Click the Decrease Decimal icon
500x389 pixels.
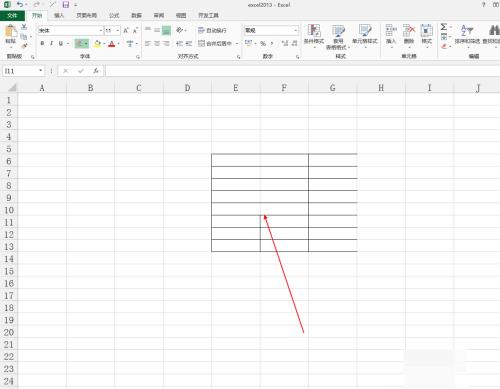pos(294,44)
